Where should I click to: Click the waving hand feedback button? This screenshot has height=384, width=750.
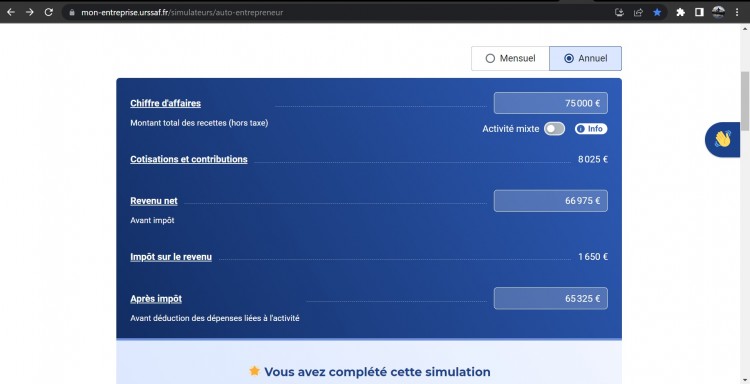(x=723, y=140)
